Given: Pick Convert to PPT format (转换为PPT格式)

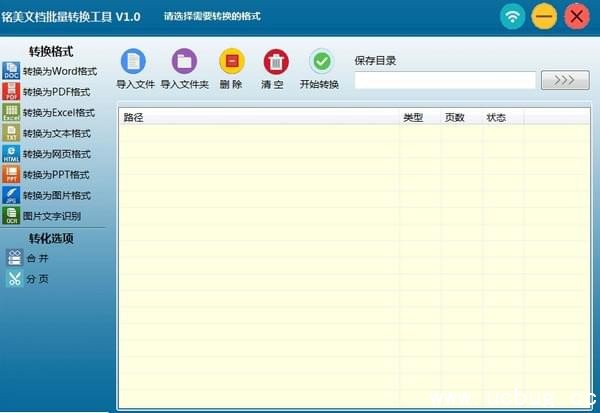Looking at the screenshot, I should (x=56, y=175).
